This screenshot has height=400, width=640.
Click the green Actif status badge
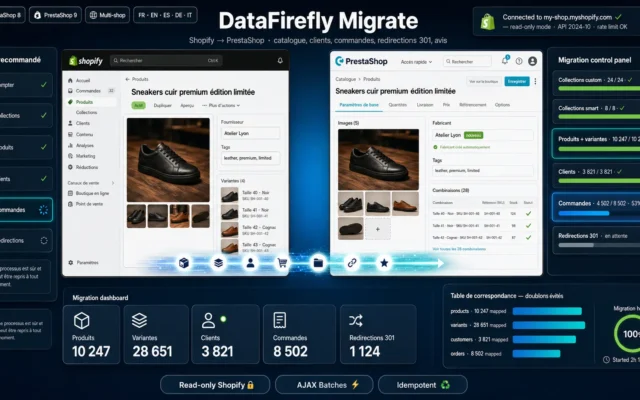coord(138,105)
